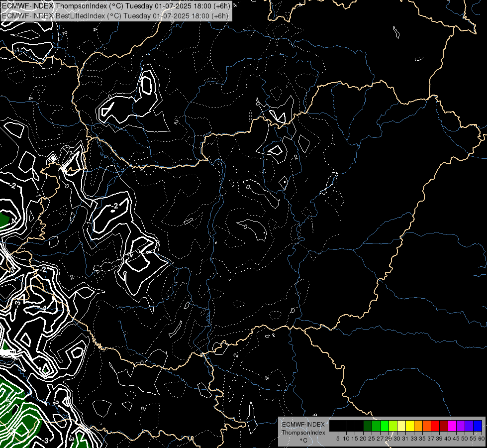Click the dark green 20–25 legend swatch

click(368, 426)
